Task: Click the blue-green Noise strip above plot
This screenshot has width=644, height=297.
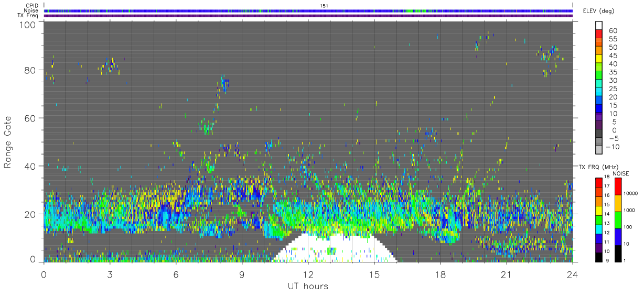Action: tap(308, 10)
